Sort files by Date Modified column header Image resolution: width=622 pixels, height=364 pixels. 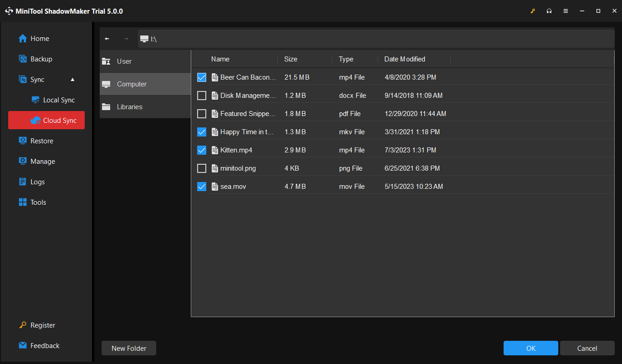tap(405, 59)
